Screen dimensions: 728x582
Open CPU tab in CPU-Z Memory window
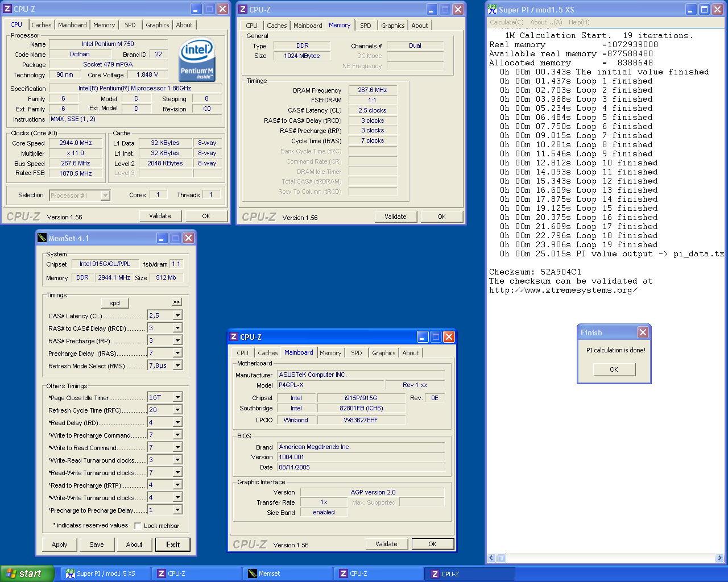click(x=252, y=26)
